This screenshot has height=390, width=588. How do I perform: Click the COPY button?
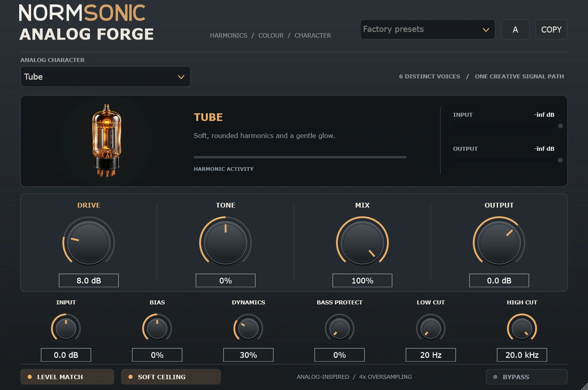click(551, 29)
